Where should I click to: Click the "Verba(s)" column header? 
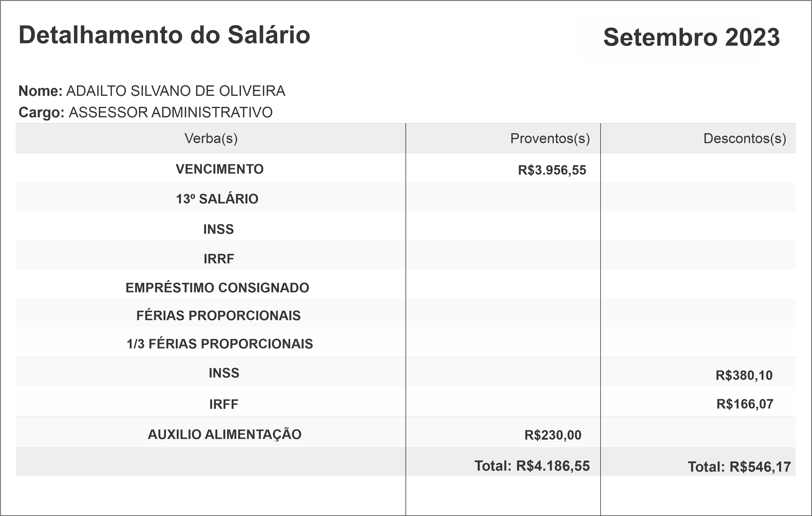(211, 138)
